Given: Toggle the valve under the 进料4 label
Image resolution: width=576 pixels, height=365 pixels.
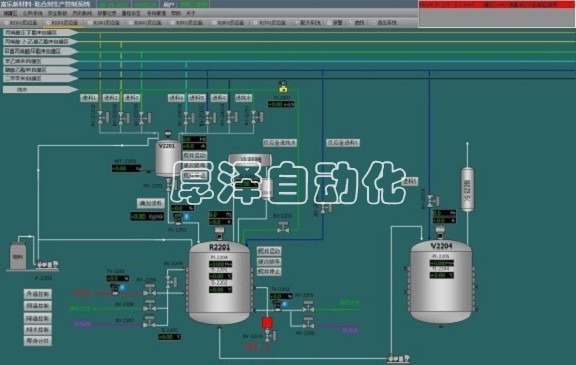Looking at the screenshot, I should 188,118.
